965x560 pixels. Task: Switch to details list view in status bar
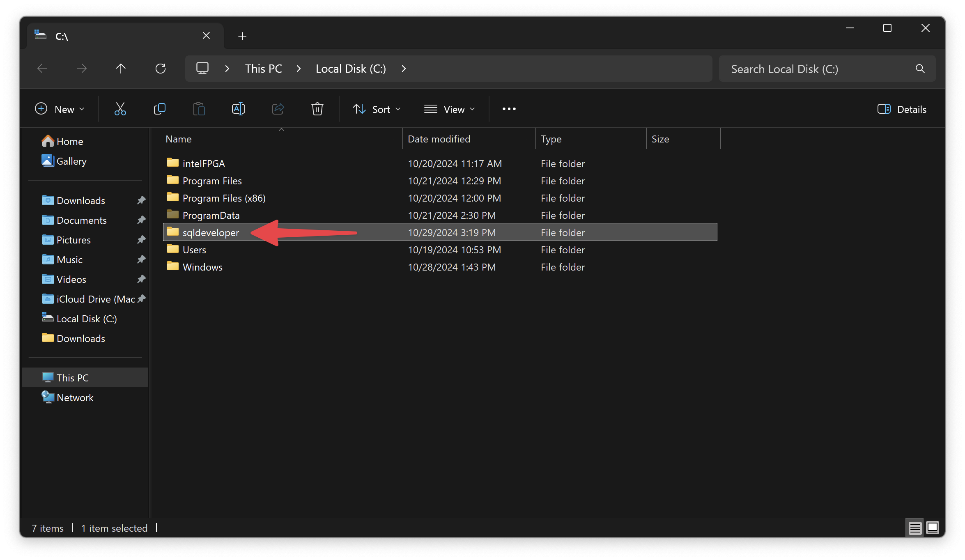[914, 528]
